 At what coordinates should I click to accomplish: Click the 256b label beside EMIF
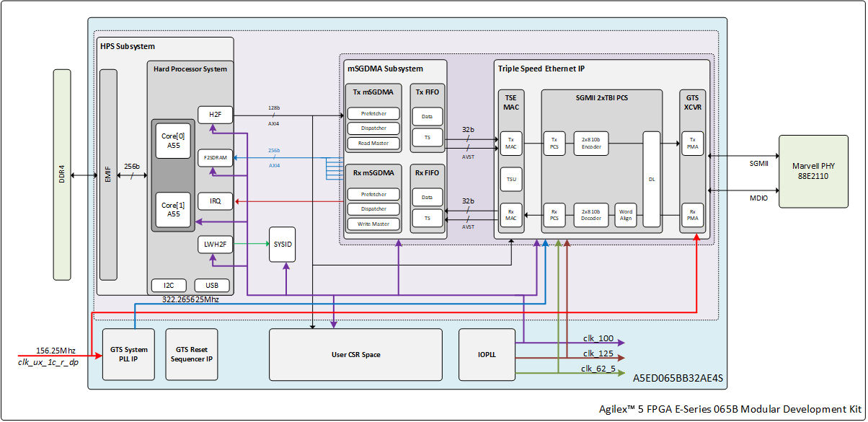coord(131,165)
